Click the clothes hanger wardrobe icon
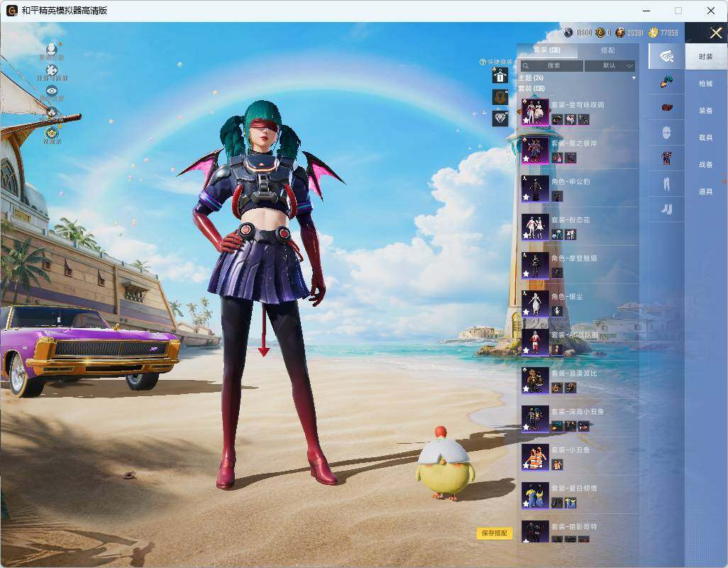Viewport: 728px width, 568px height. [x=500, y=75]
